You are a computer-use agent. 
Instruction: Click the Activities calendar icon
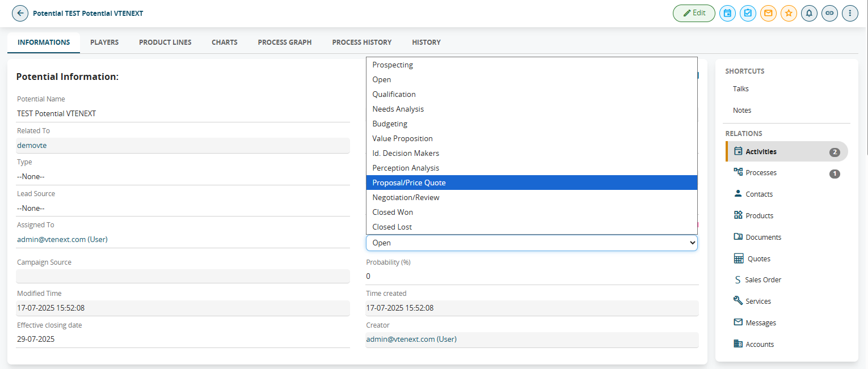click(x=738, y=151)
